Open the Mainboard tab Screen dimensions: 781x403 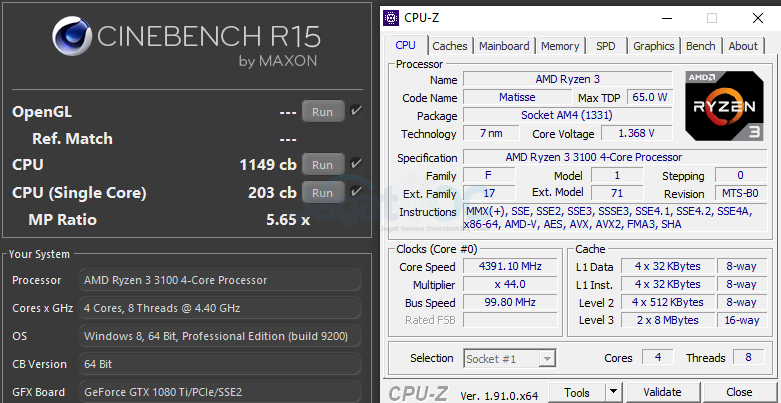tap(504, 46)
